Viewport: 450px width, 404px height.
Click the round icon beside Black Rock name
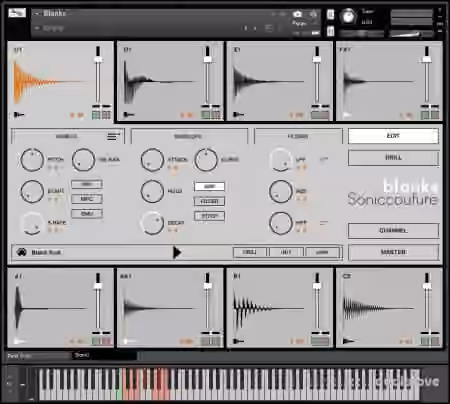pos(22,252)
